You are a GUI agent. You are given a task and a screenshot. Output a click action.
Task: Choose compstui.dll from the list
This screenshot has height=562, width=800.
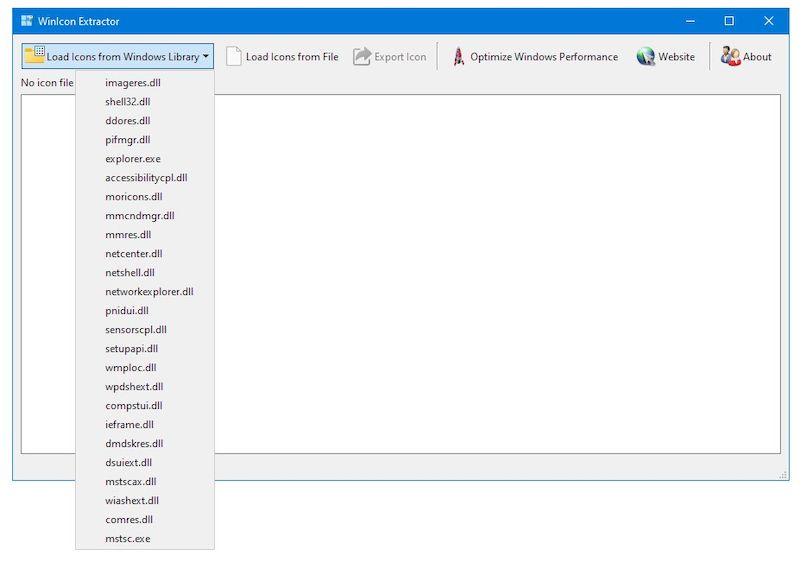click(145, 405)
